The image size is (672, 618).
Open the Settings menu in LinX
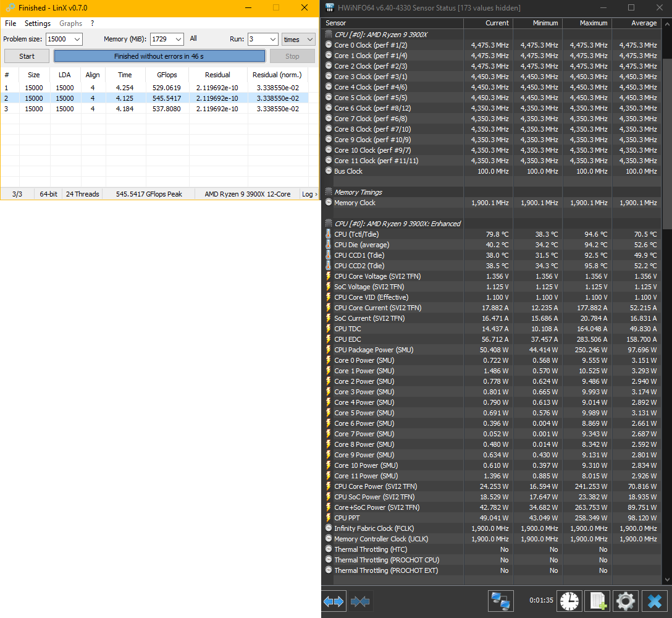coord(37,23)
